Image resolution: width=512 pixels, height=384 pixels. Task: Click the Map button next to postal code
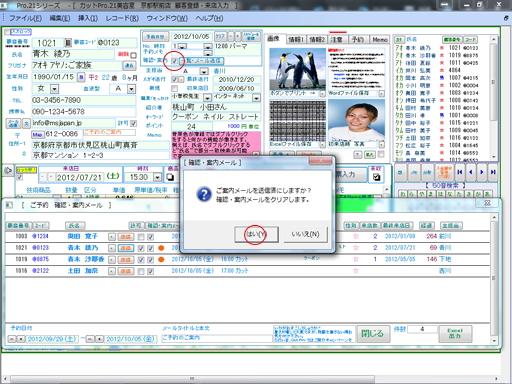click(x=37, y=135)
